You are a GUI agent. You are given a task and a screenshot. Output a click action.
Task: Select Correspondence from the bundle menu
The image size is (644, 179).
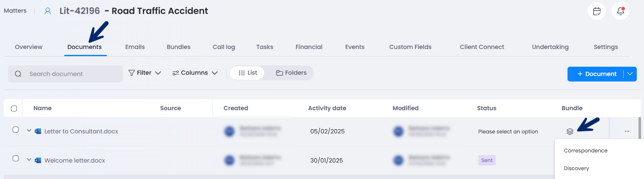(x=586, y=151)
